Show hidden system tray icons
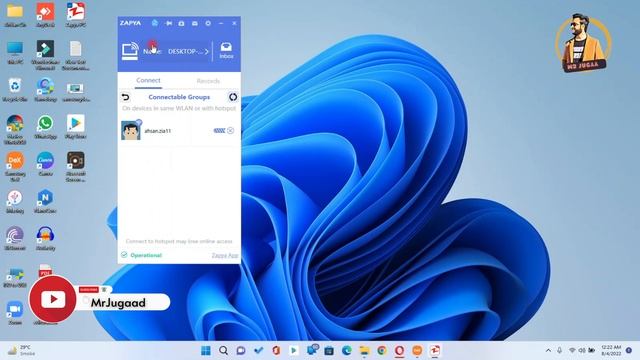The width and height of the screenshot is (640, 360). click(x=548, y=351)
